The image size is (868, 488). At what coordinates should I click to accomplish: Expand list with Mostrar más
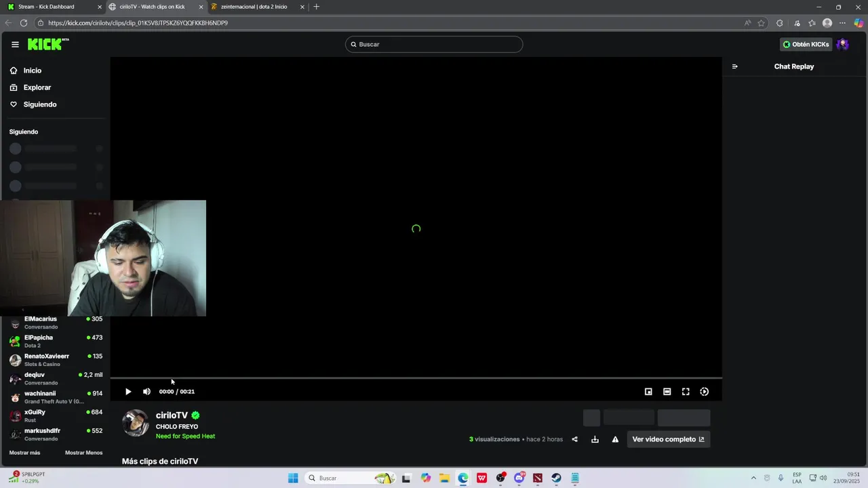(24, 453)
